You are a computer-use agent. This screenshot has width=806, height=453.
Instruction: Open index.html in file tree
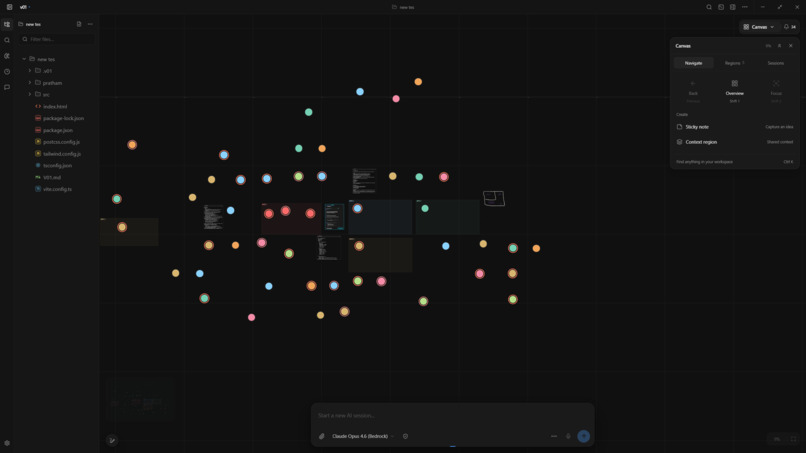point(55,106)
